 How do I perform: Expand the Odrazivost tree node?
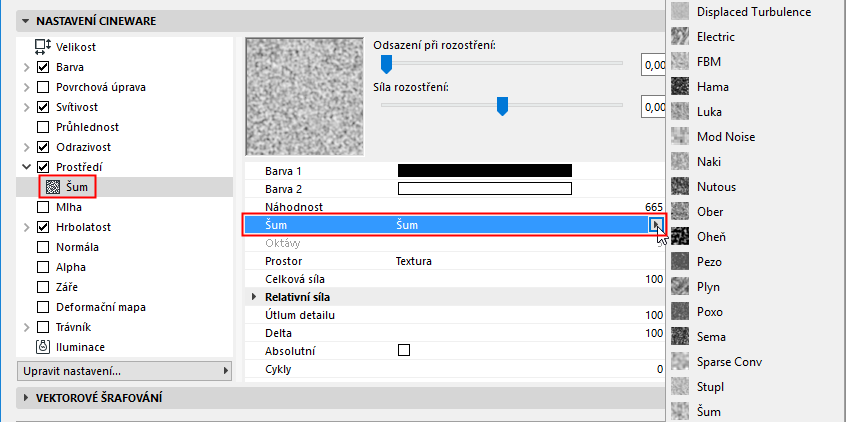(26, 147)
